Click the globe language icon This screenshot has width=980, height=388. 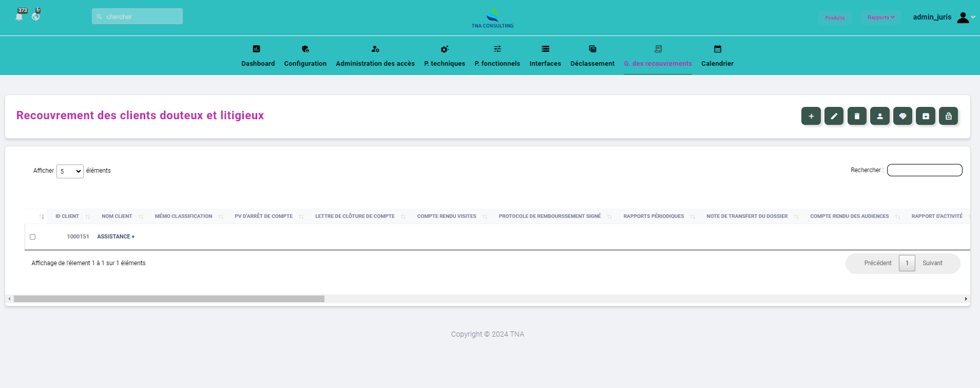coord(36,16)
